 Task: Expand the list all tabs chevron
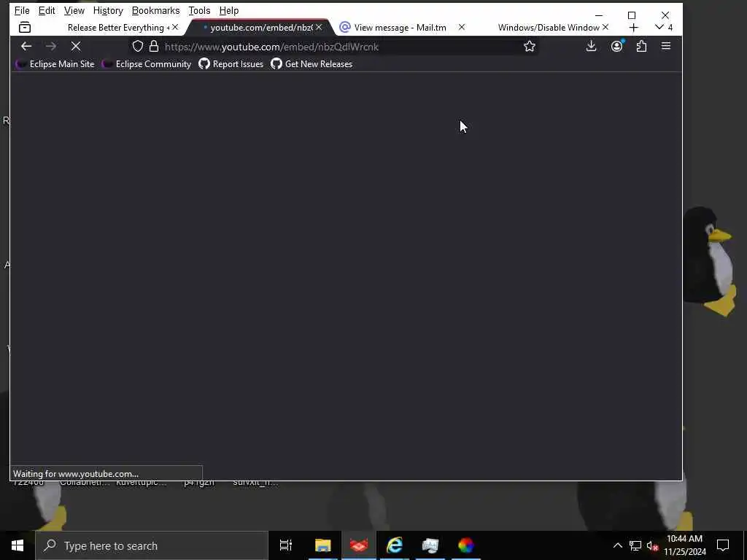(x=659, y=27)
